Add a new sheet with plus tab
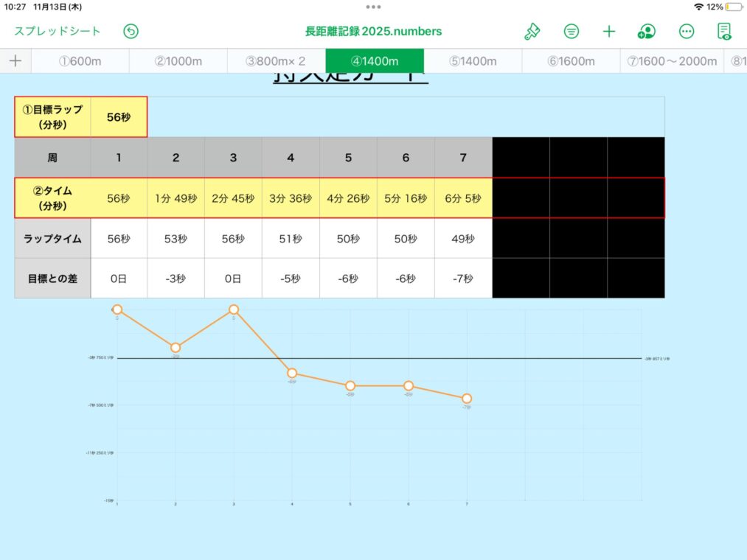The image size is (747, 560). 15,61
